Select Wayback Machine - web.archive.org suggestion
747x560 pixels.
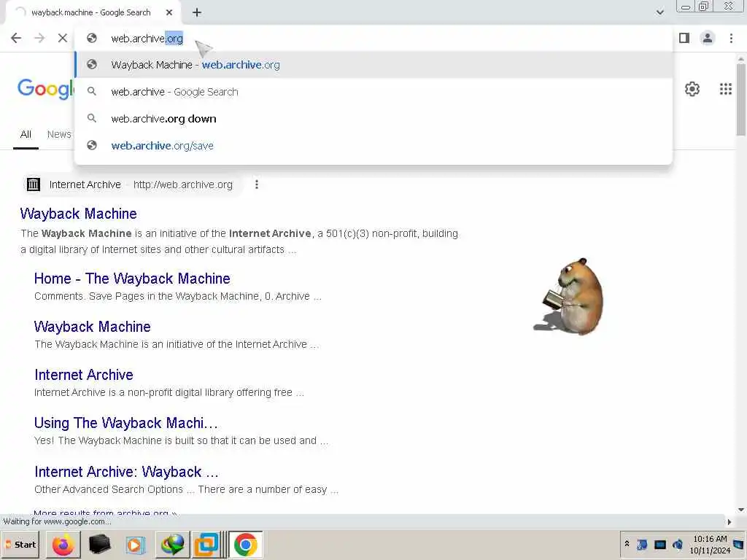point(373,65)
